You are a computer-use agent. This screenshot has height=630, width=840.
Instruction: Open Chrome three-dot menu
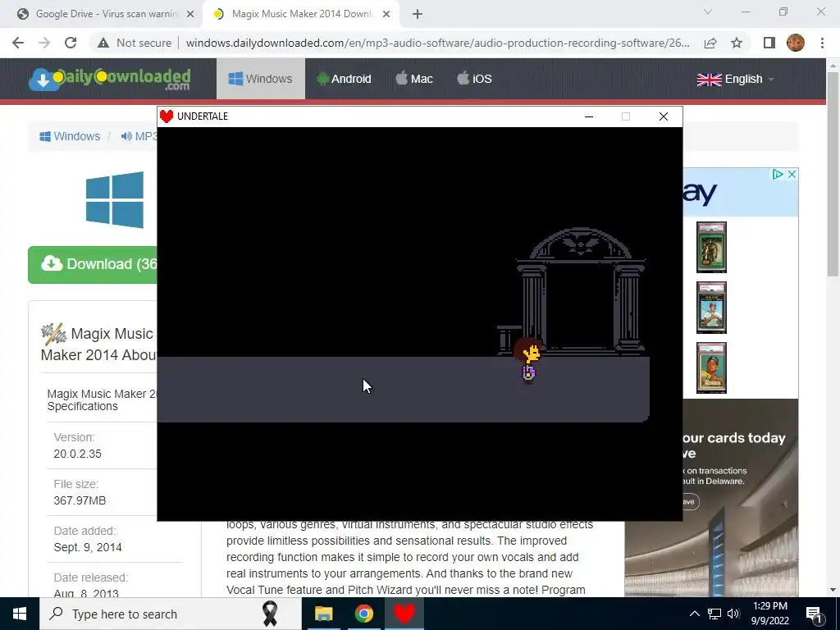point(822,43)
